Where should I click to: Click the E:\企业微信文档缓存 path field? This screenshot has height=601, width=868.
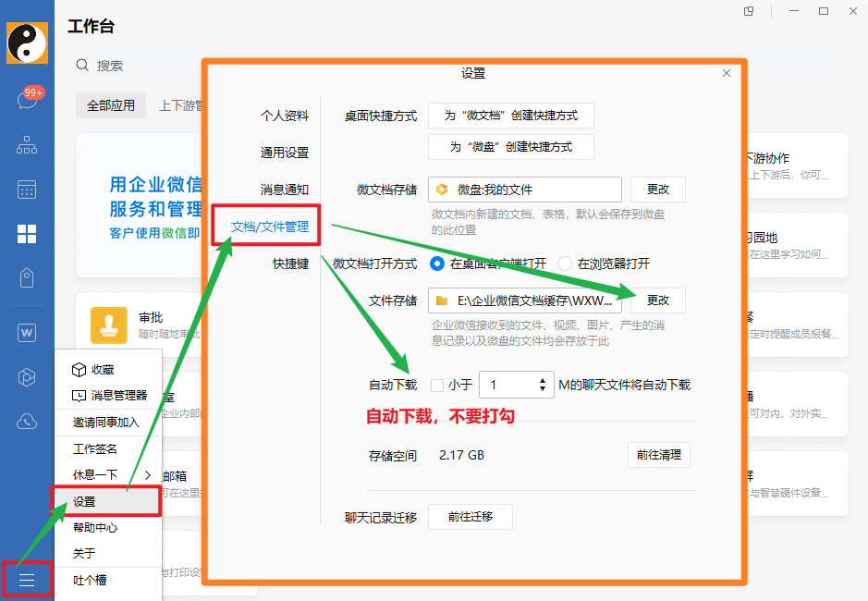(525, 300)
